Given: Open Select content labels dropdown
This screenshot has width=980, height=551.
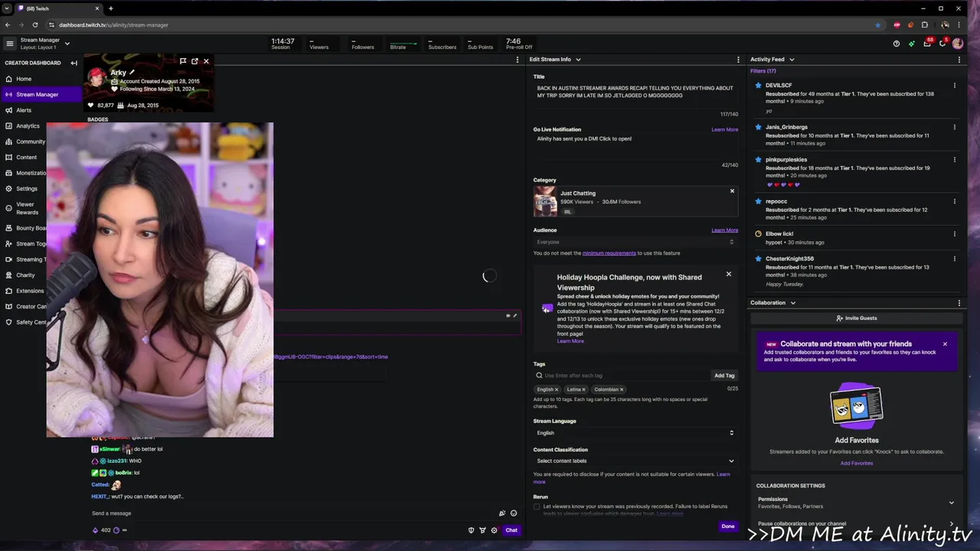Looking at the screenshot, I should coord(635,461).
